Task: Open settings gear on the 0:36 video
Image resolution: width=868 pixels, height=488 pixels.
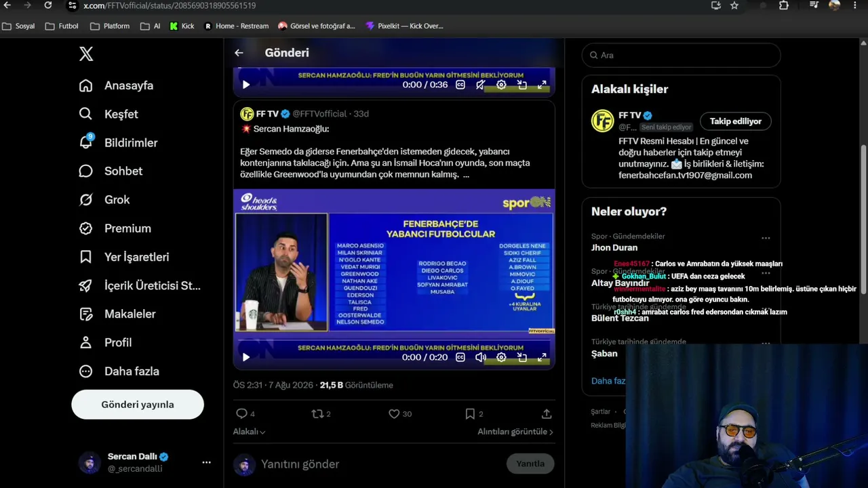Action: click(x=501, y=85)
